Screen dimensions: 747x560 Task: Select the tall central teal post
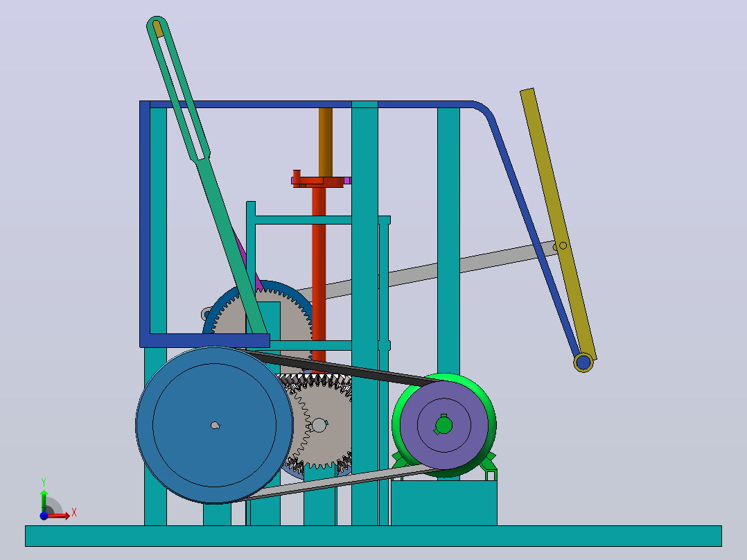[364, 313]
